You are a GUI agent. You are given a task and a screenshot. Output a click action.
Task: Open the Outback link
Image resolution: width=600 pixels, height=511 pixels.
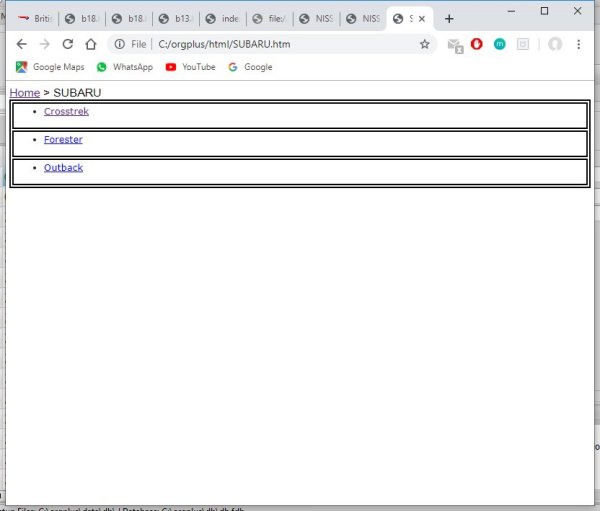coord(63,168)
